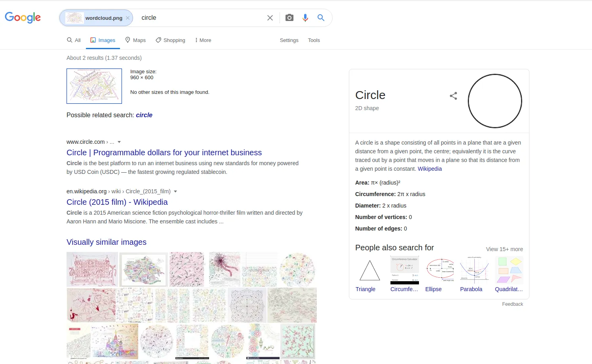Click into the search box containing circle
The height and width of the screenshot is (364, 592).
point(201,18)
